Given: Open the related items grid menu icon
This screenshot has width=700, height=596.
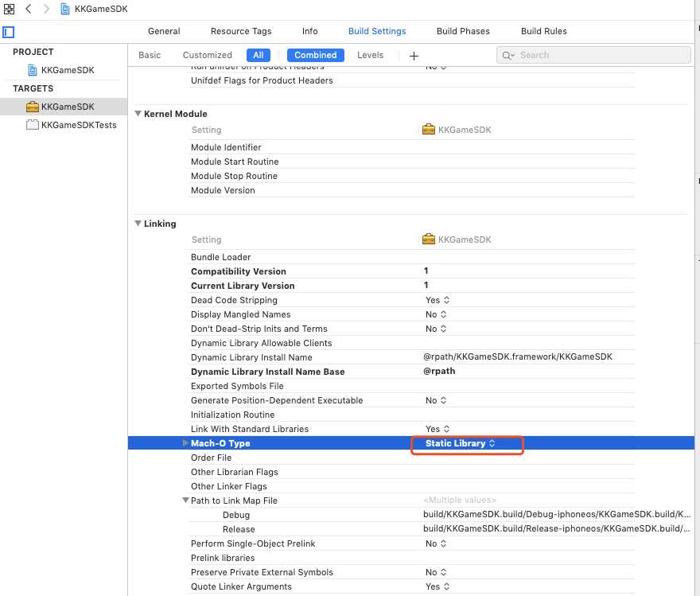Looking at the screenshot, I should (9, 9).
